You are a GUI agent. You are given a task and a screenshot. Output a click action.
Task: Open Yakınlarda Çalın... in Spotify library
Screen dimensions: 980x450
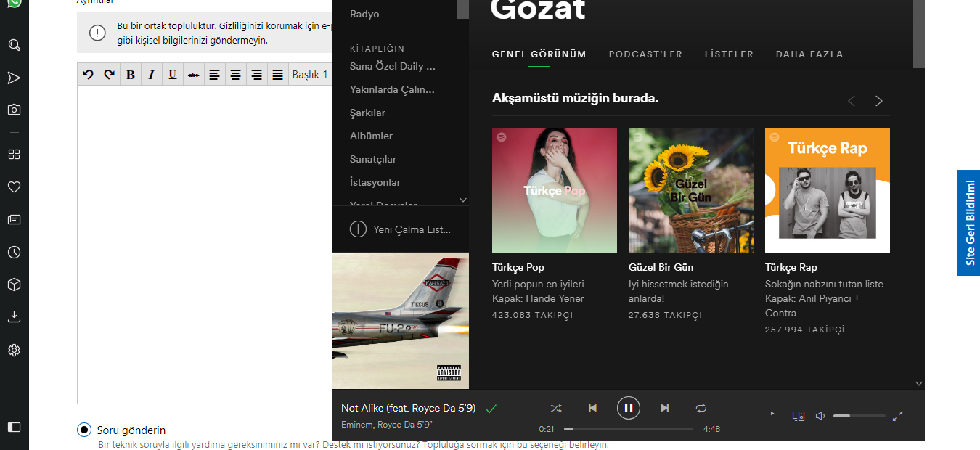tap(392, 89)
